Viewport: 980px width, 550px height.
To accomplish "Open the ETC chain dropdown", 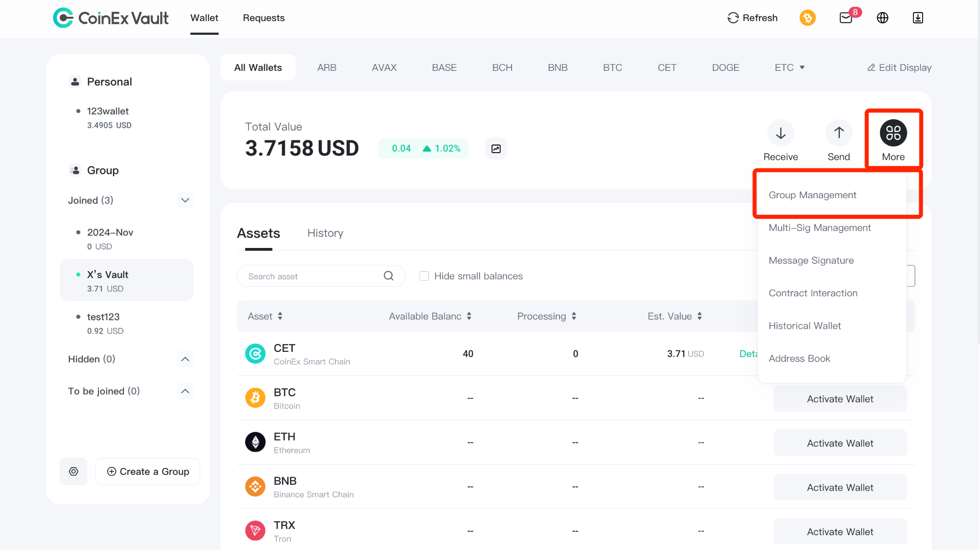I will click(790, 67).
